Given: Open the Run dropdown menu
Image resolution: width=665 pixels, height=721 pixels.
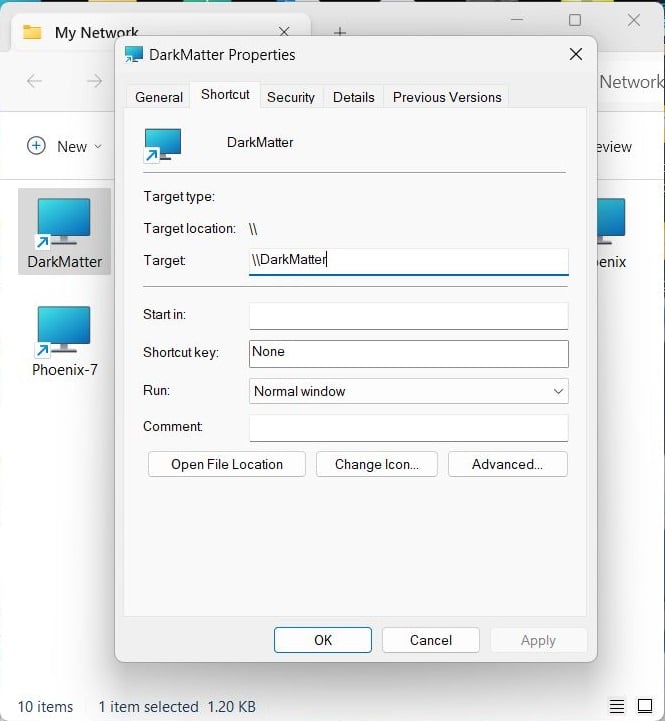Looking at the screenshot, I should coord(408,391).
